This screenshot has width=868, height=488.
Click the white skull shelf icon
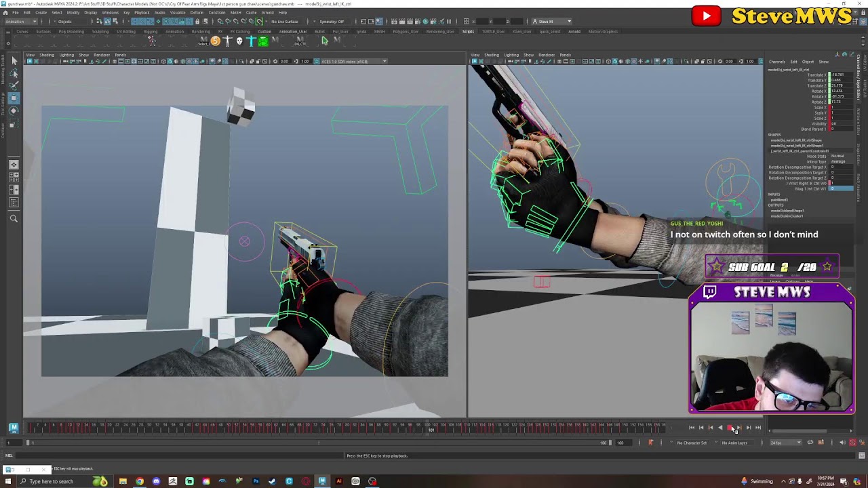pos(239,41)
